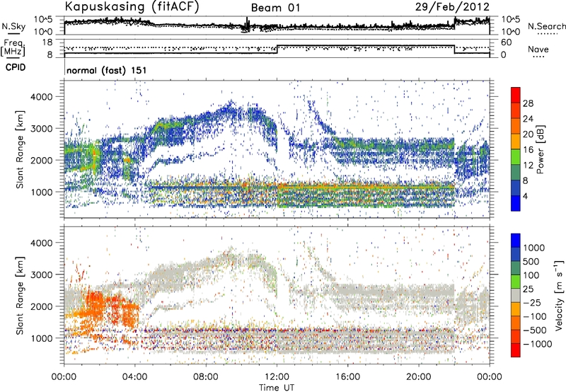Screen dimensions: 566x392
Task: Select the 04:00 time tick label
Action: click(x=135, y=377)
